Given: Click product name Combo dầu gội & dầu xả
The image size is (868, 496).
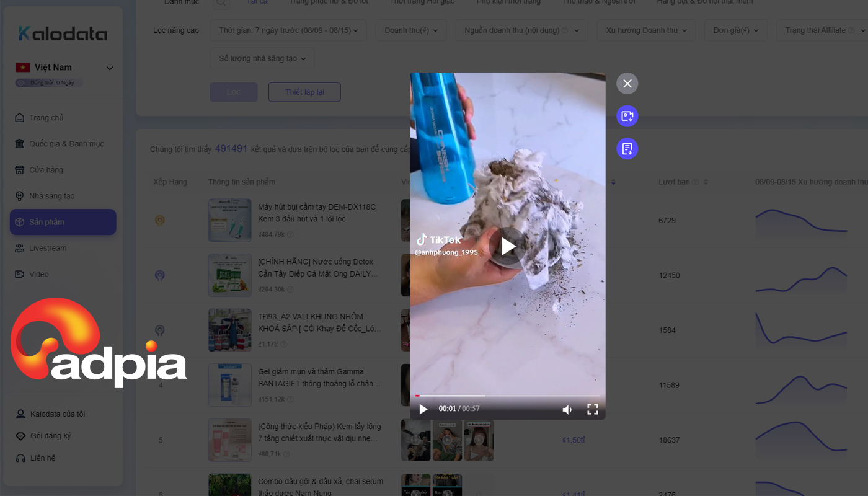Looking at the screenshot, I should pos(321,487).
